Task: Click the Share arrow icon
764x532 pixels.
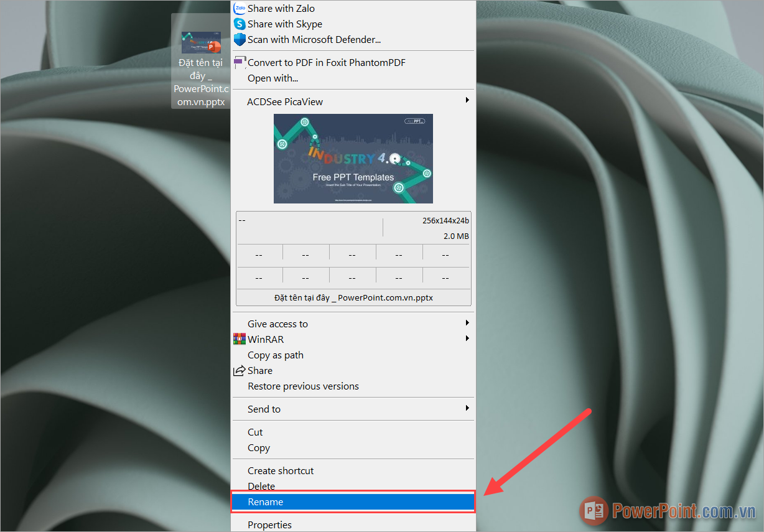Action: tap(239, 370)
